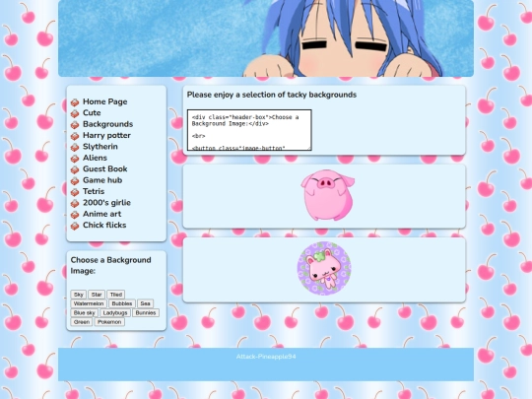The image size is (532, 399).
Task: Go to the Aliens page
Action: (95, 158)
